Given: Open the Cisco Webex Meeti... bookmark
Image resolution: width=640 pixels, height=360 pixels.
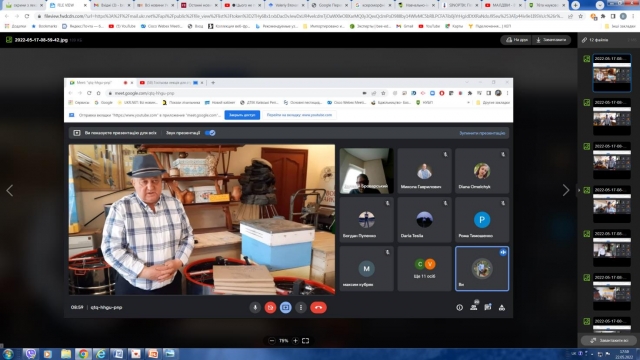Looking at the screenshot, I should click(x=161, y=26).
